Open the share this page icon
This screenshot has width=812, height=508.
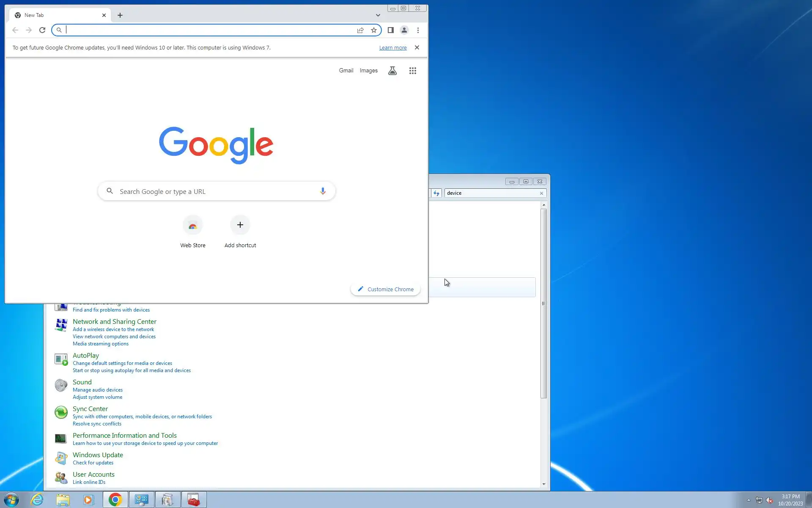pyautogui.click(x=360, y=30)
